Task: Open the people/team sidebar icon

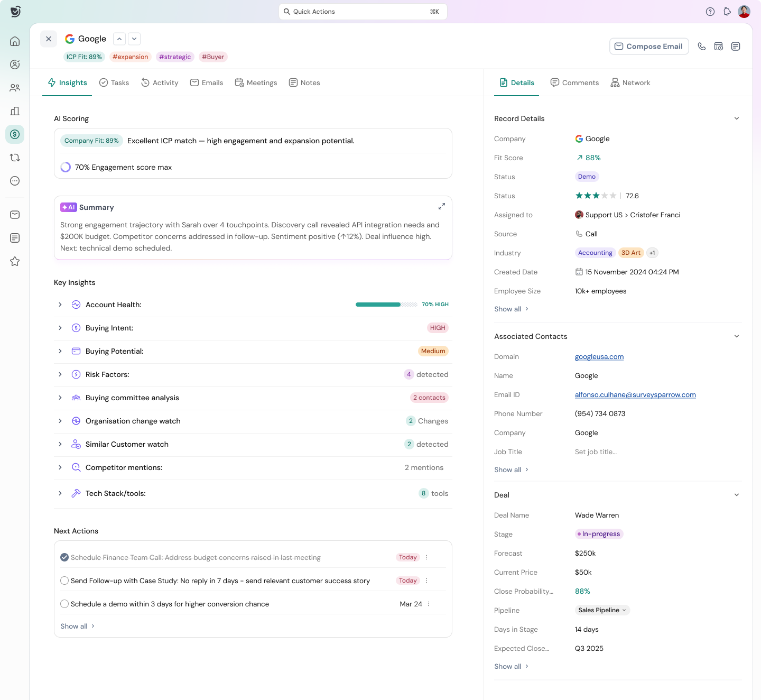Action: (x=15, y=88)
